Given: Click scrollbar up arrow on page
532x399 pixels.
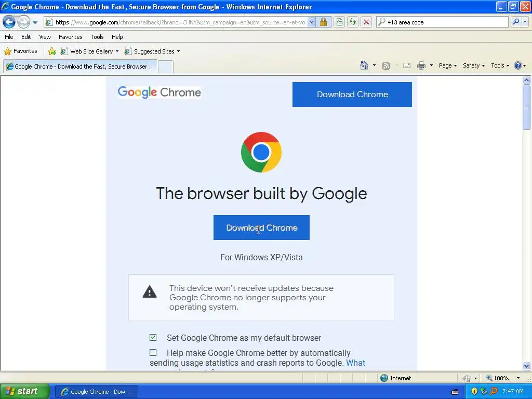Looking at the screenshot, I should point(527,80).
